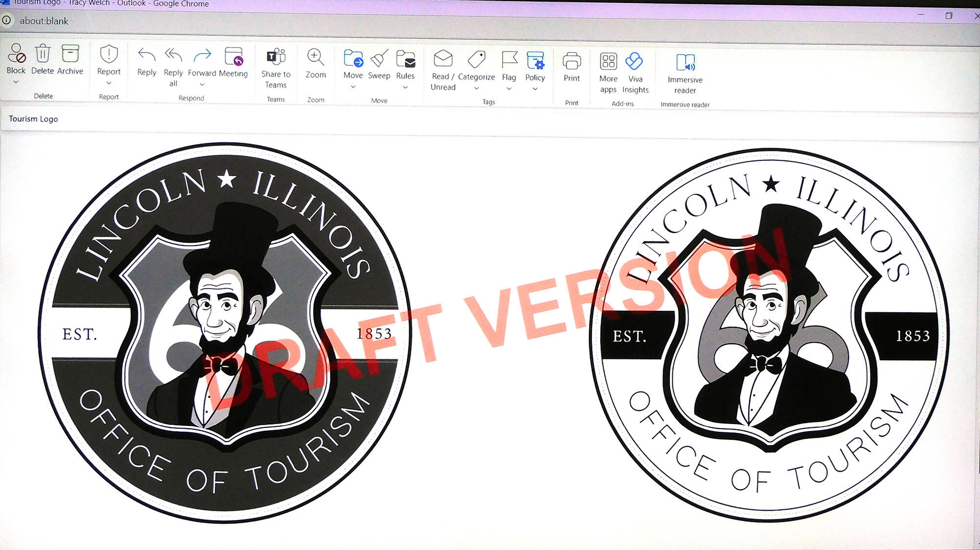Open the Categorize dropdown
The width and height of the screenshot is (980, 550).
pyautogui.click(x=476, y=88)
